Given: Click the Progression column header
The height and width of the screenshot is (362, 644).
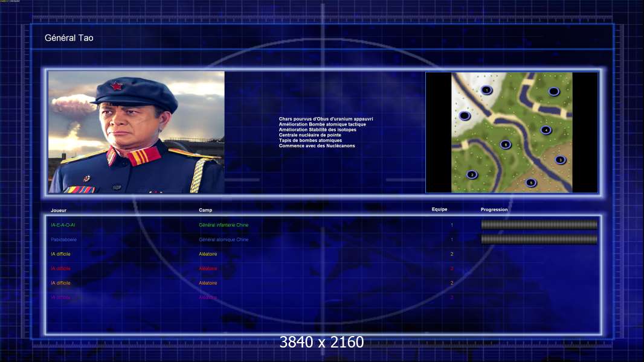Looking at the screenshot, I should [x=494, y=209].
